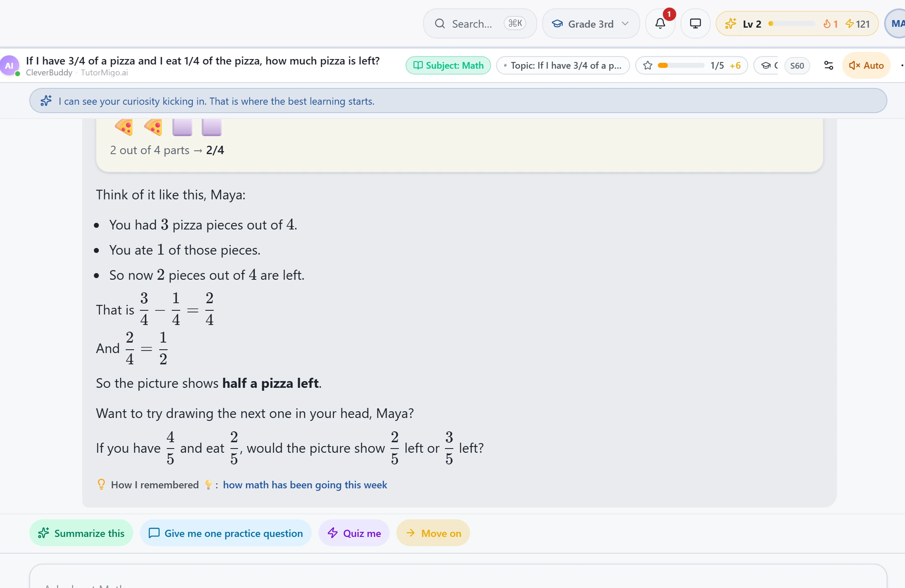Viewport: 905px width, 588px height.
Task: Click the TutorMigo.ai label
Action: tap(104, 72)
